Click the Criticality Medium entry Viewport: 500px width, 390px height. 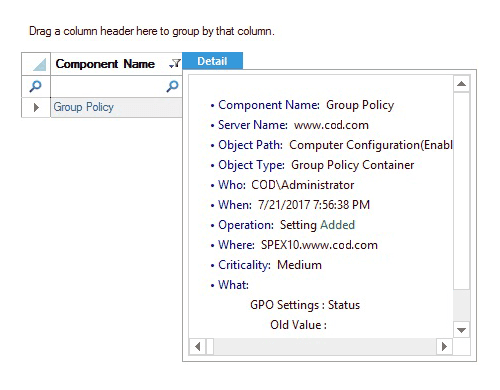[266, 265]
